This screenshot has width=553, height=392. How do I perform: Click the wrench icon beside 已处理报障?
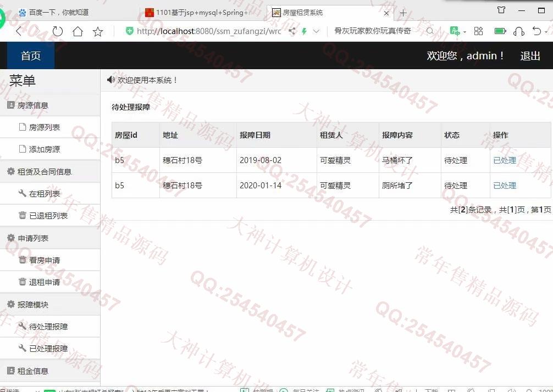(22, 348)
